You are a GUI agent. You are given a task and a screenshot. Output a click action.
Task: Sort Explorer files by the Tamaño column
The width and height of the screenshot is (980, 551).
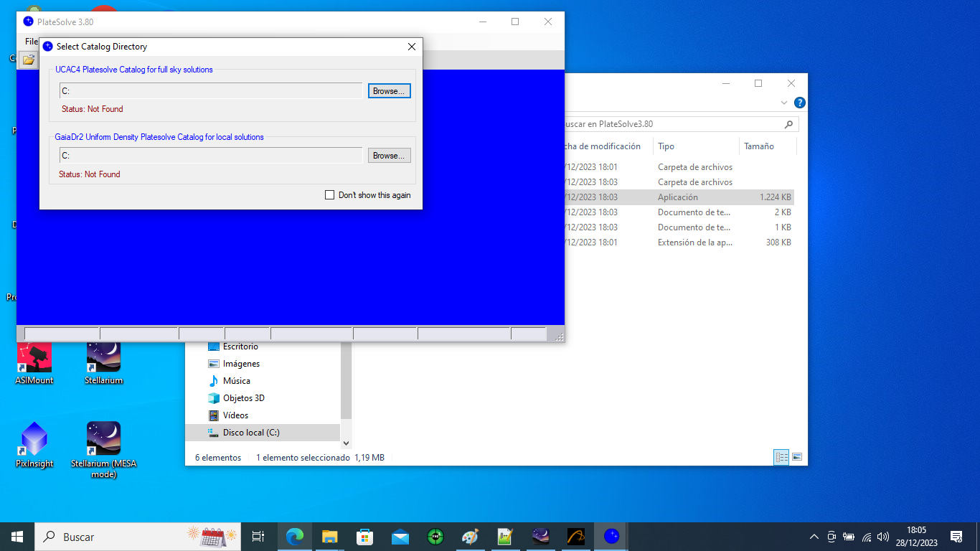tap(768, 146)
